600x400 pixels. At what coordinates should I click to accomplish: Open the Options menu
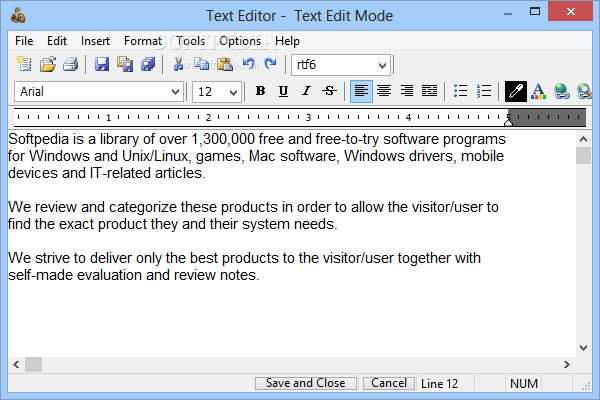click(x=240, y=41)
